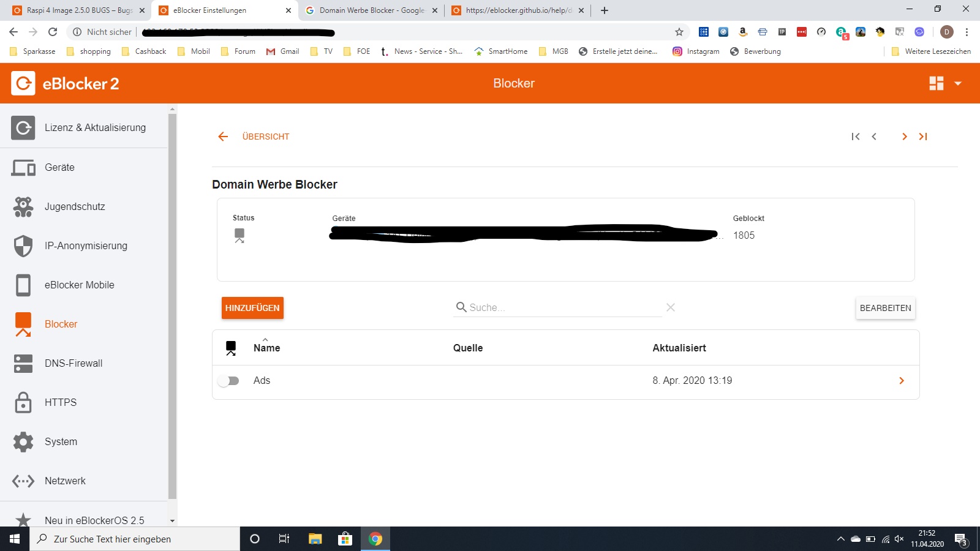Open Windows Start menu
Image resolution: width=980 pixels, height=551 pixels.
(15, 539)
